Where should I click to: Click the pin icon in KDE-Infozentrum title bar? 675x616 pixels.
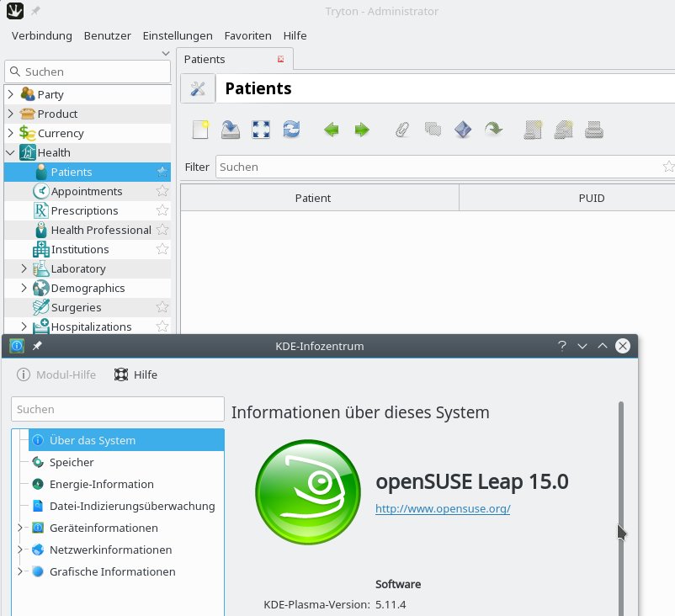coord(37,346)
